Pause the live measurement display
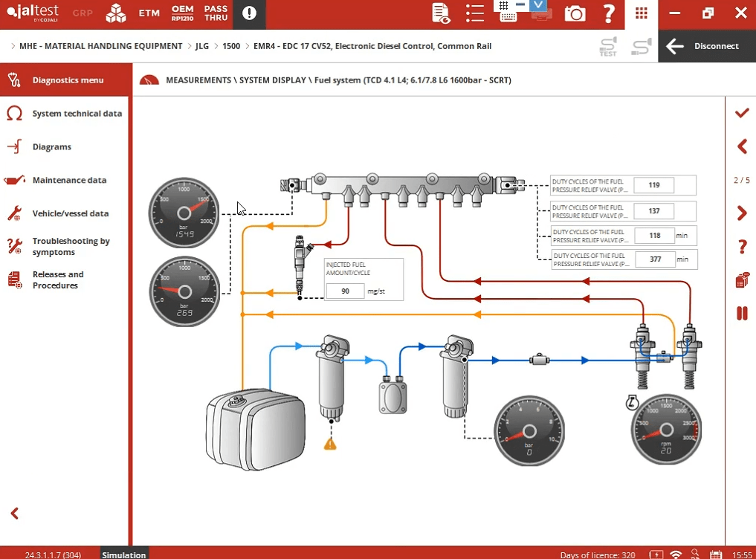 tap(741, 314)
